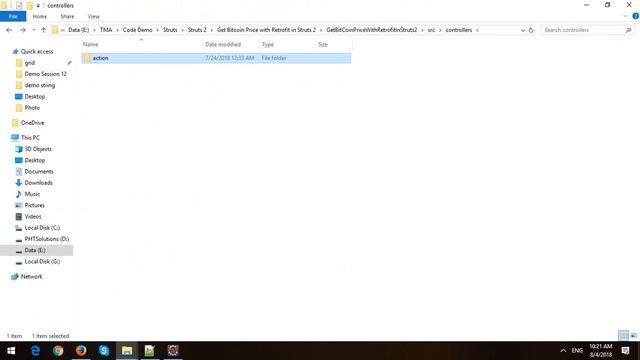
Task: Open the taskbar clock and date
Action: click(600, 351)
